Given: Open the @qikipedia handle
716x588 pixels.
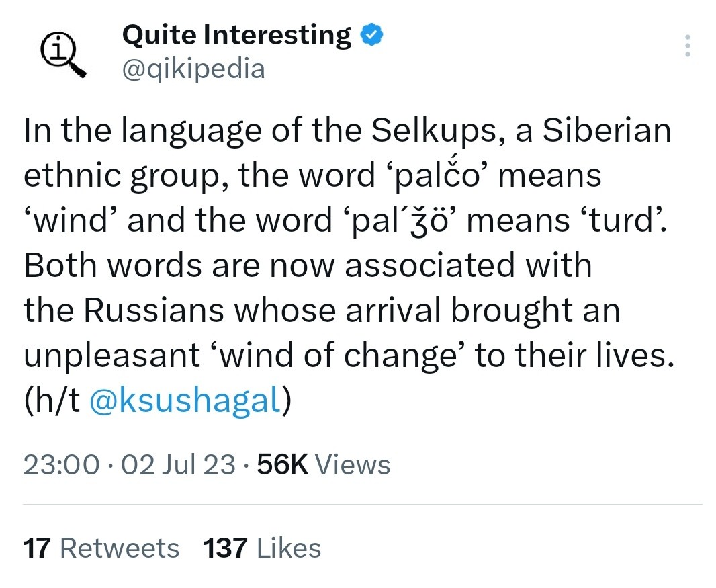Looking at the screenshot, I should click(193, 69).
